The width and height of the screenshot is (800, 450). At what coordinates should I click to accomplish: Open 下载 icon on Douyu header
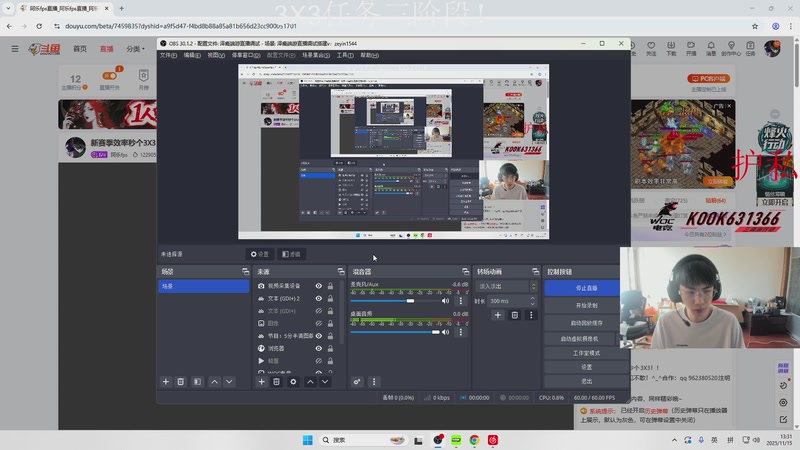pos(671,48)
